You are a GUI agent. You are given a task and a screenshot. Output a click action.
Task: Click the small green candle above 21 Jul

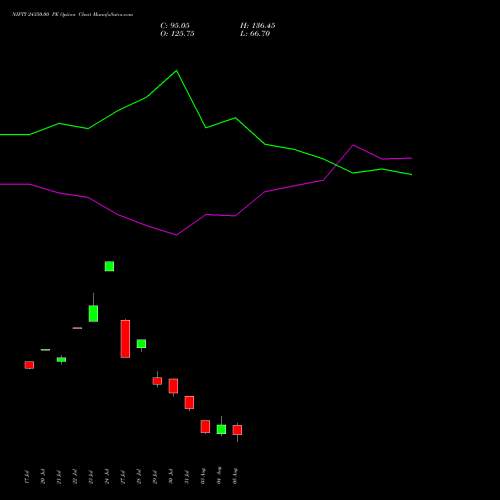click(61, 359)
